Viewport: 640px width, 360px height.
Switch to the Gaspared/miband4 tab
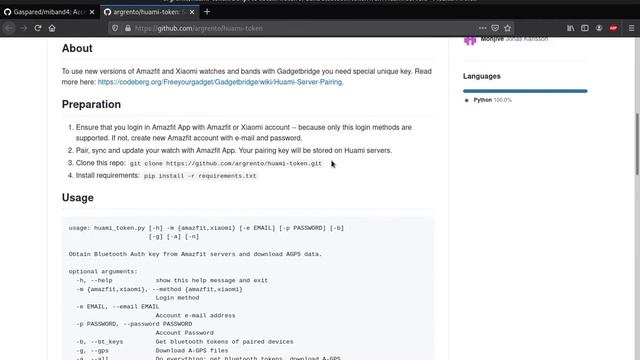pyautogui.click(x=49, y=12)
